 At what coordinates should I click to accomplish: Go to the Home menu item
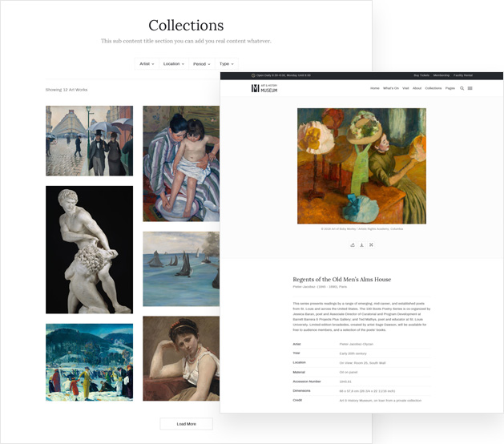click(x=375, y=88)
